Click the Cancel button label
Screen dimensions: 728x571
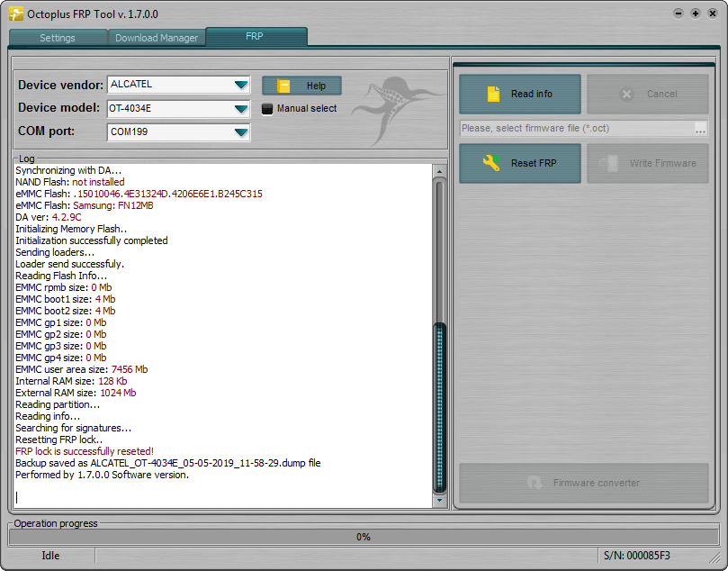click(x=662, y=94)
